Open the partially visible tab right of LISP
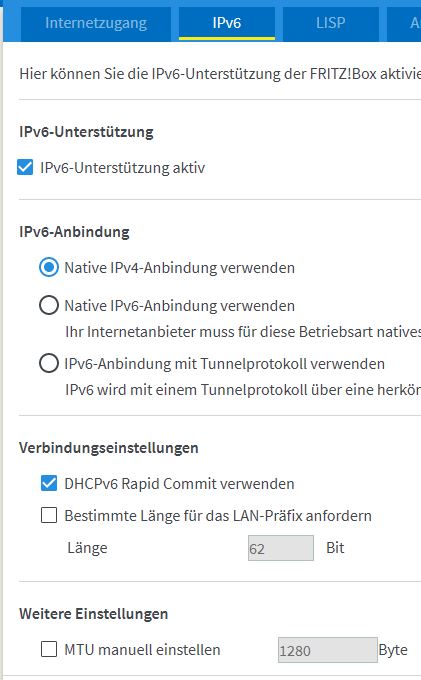 click(404, 23)
